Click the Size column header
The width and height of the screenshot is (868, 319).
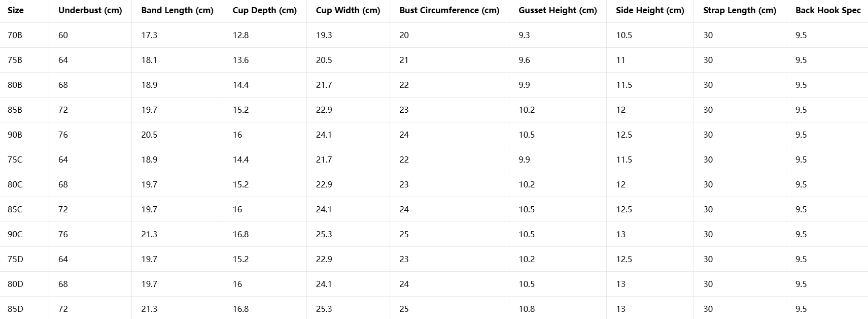click(x=16, y=10)
